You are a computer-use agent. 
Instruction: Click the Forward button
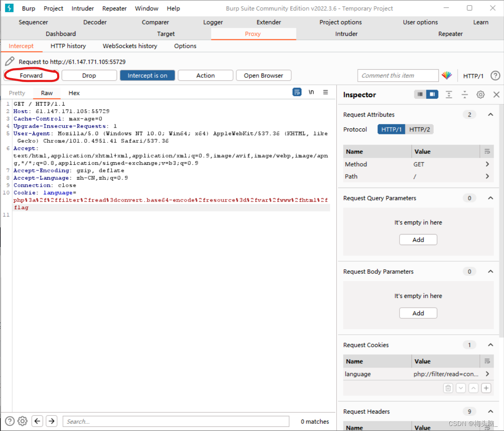point(31,76)
